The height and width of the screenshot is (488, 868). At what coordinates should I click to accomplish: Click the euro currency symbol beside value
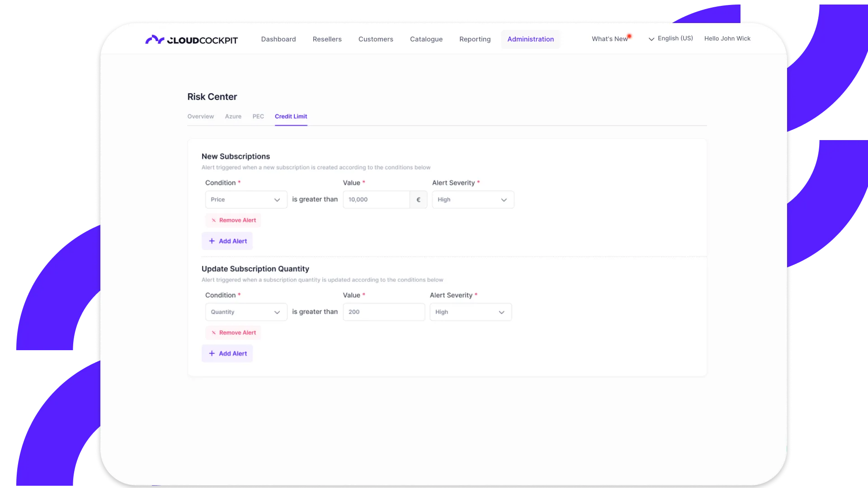pos(418,200)
